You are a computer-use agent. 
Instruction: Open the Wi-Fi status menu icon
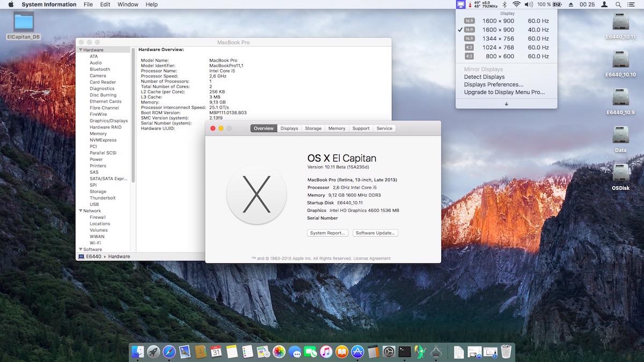tap(516, 4)
